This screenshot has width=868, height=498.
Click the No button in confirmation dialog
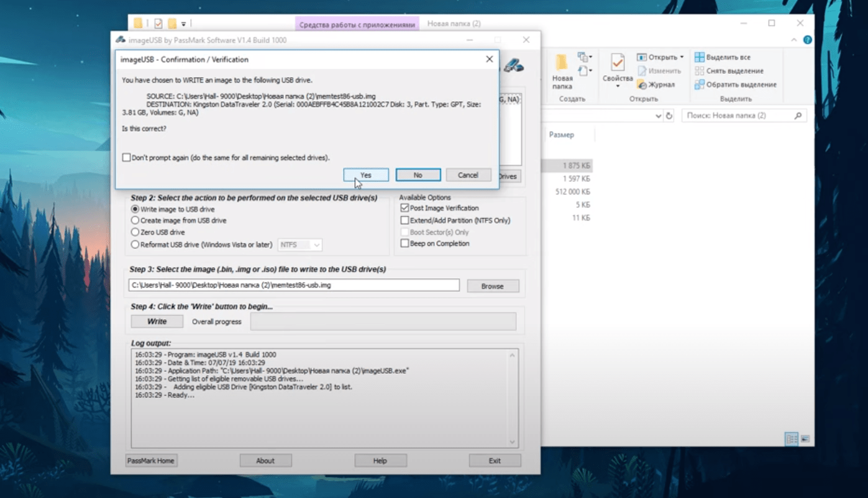[418, 175]
